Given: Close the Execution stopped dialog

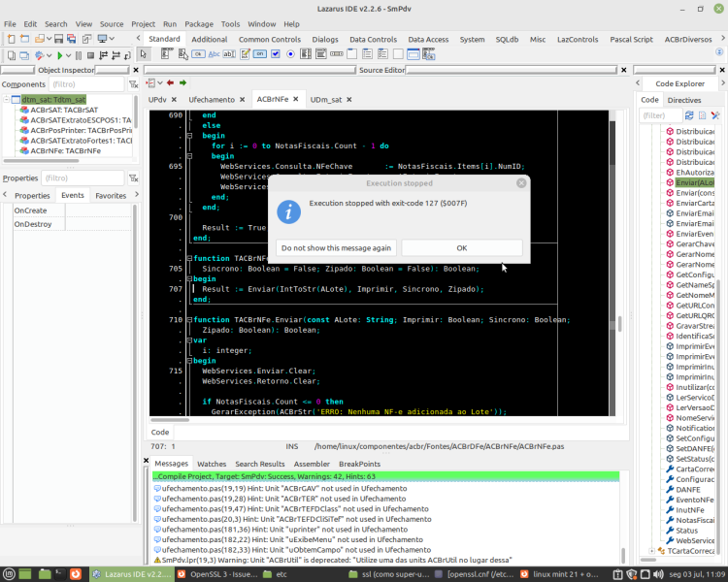Looking at the screenshot, I should pos(521,183).
